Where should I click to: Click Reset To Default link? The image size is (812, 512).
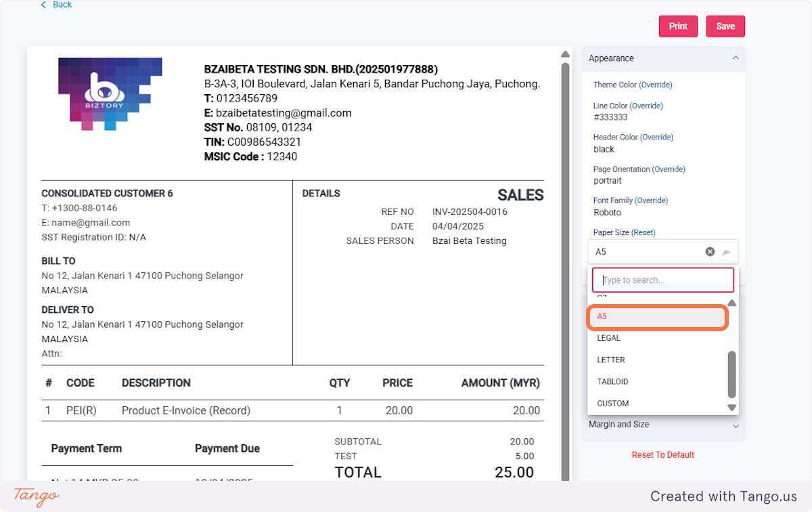pos(663,455)
